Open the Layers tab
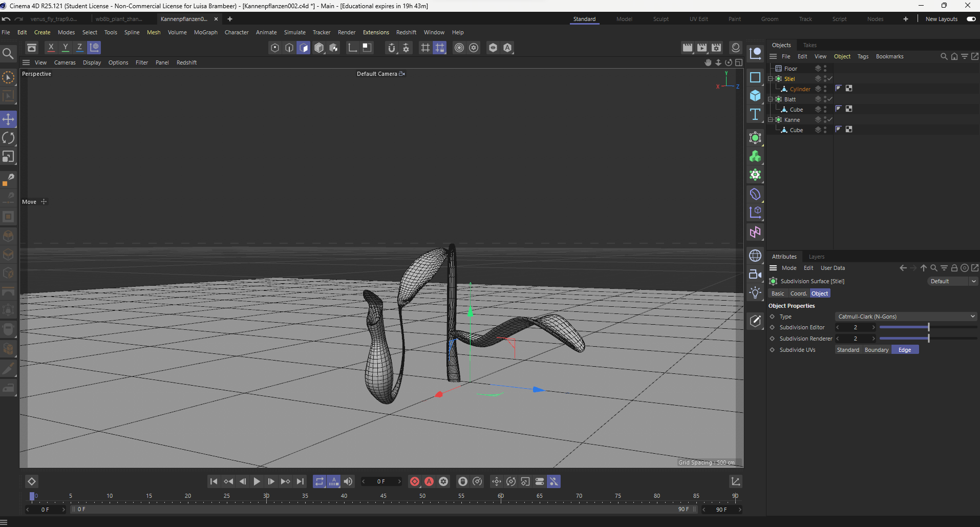 tap(817, 257)
